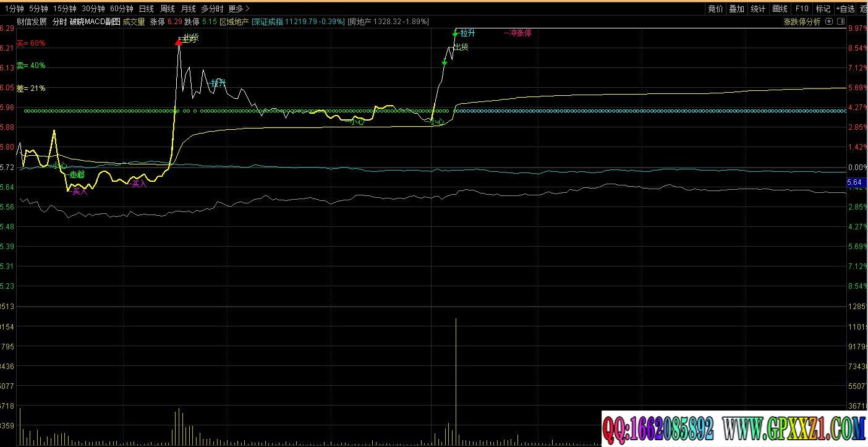Click the 竞价 button
This screenshot has height=447, width=868.
point(715,9)
